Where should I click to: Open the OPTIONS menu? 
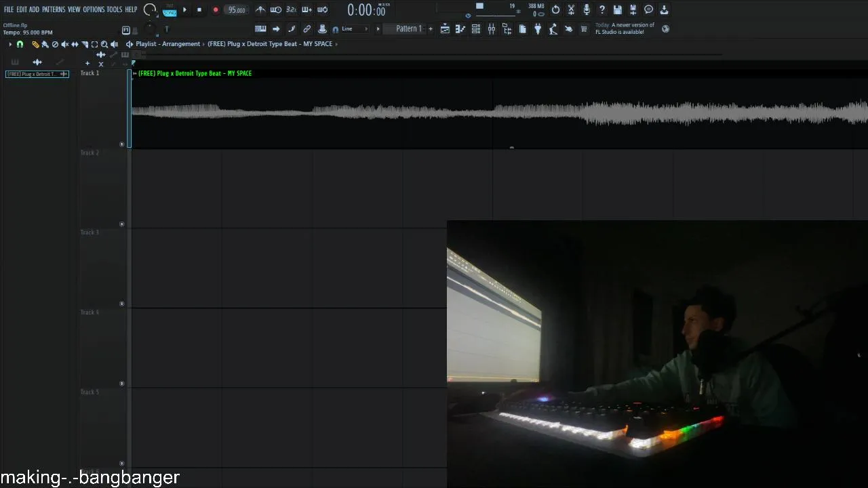tap(94, 9)
